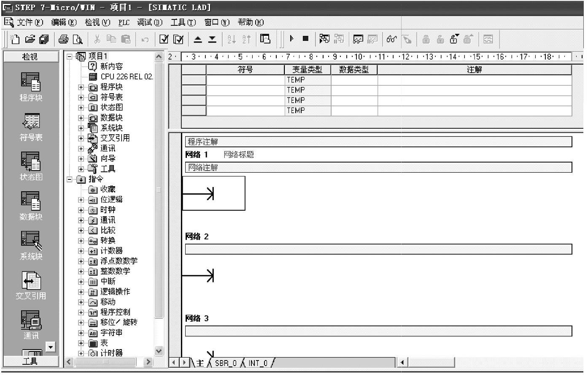Open the 工具(T) menu
The height and width of the screenshot is (377, 588).
tap(183, 22)
